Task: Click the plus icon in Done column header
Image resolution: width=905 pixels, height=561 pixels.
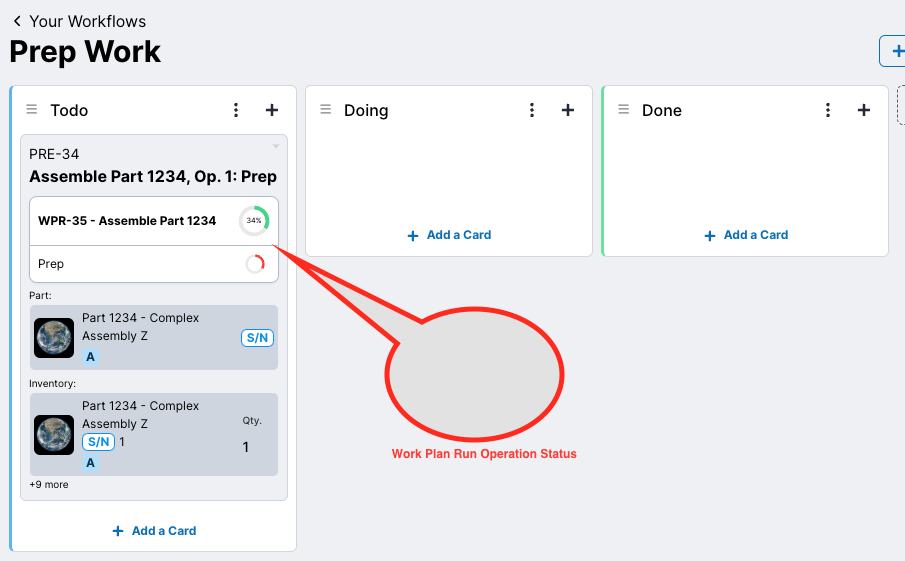Action: pyautogui.click(x=864, y=110)
